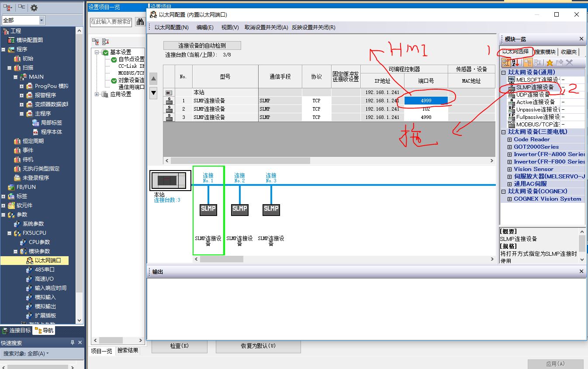Click the A-Z sort icon in module list
This screenshot has width=588, height=369.
coord(516,63)
